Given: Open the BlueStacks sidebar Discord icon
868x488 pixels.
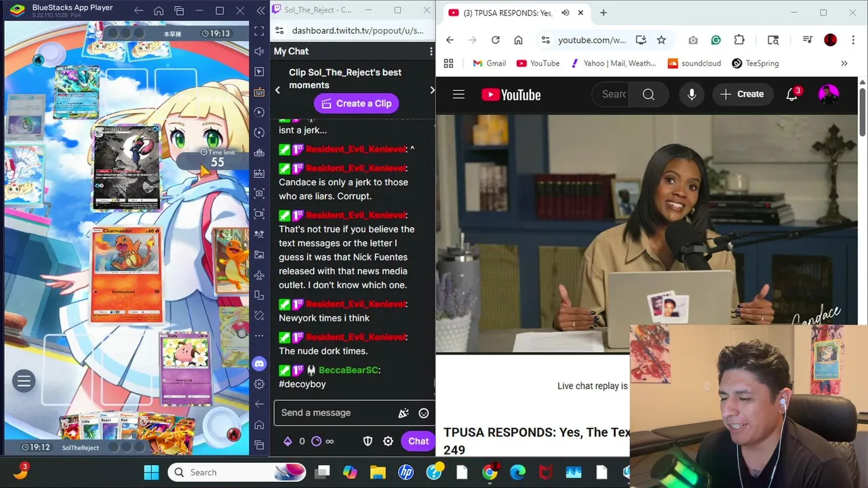Looking at the screenshot, I should [259, 364].
